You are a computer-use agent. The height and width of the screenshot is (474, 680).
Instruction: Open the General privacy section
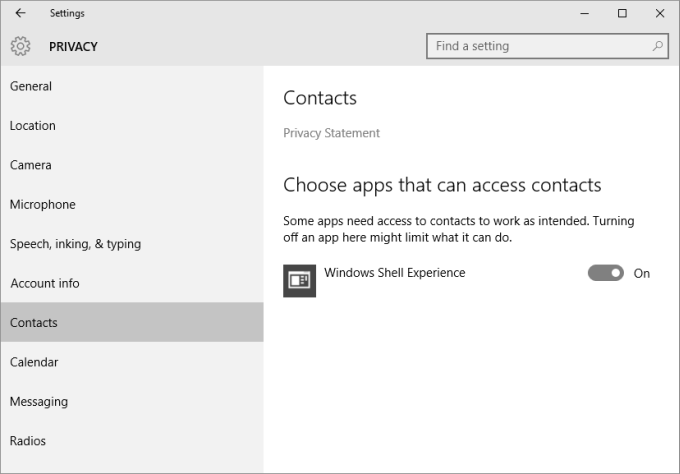tap(31, 86)
